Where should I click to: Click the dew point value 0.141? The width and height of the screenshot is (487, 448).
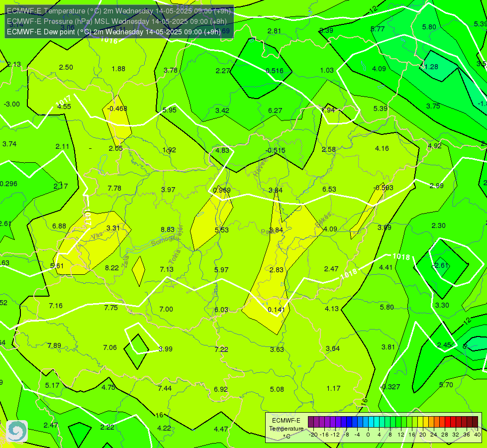[x=276, y=310]
